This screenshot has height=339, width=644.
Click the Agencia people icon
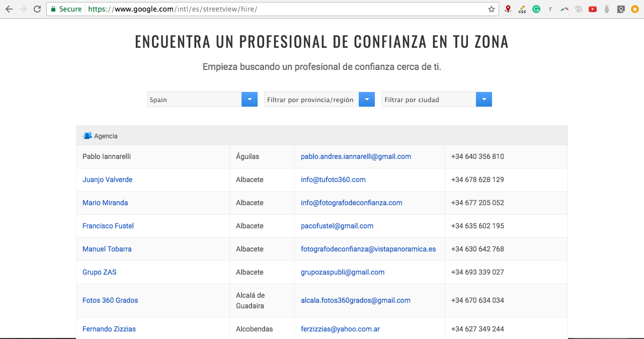[x=87, y=136]
